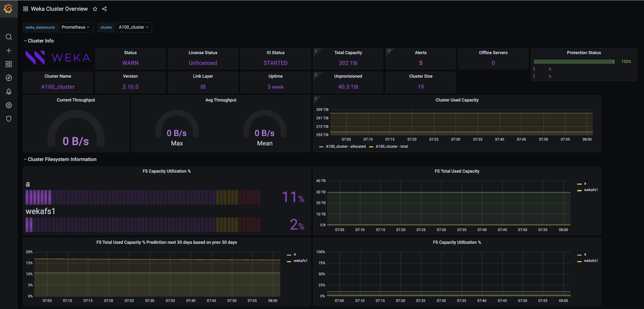Open the info tooltip on Total Capacity panel
Screen dimensions: 644x309
coord(316,51)
